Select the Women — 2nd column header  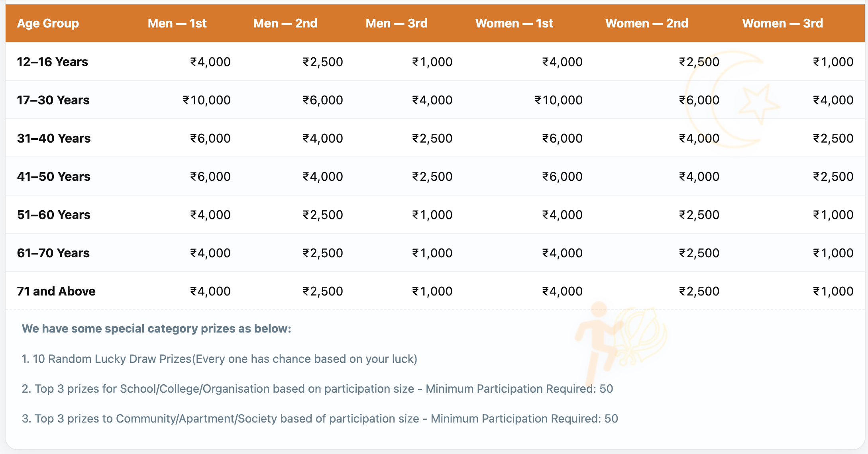(647, 23)
